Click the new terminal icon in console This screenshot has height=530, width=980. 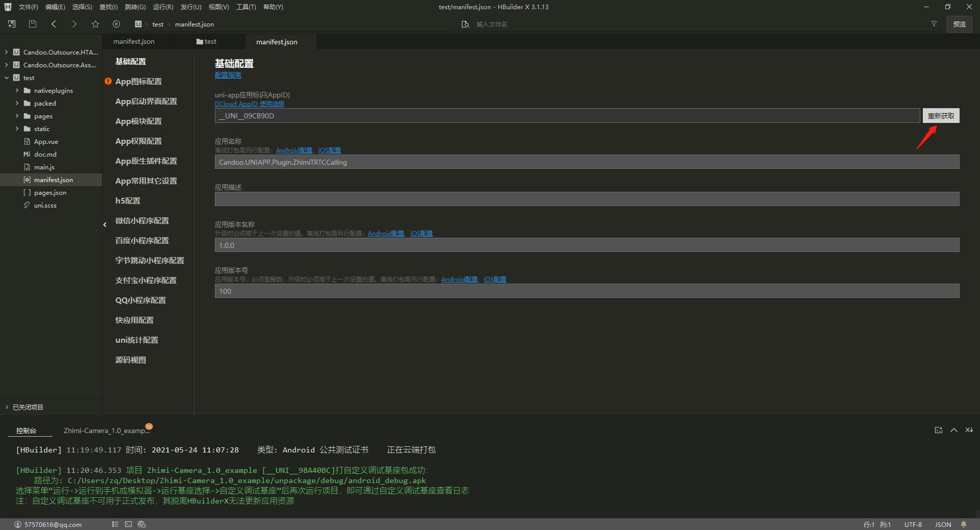[938, 430]
